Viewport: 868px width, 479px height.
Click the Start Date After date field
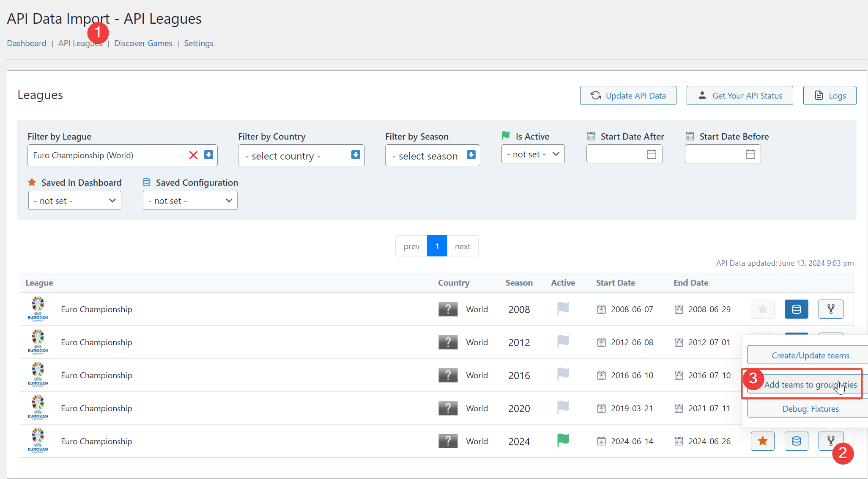point(624,154)
